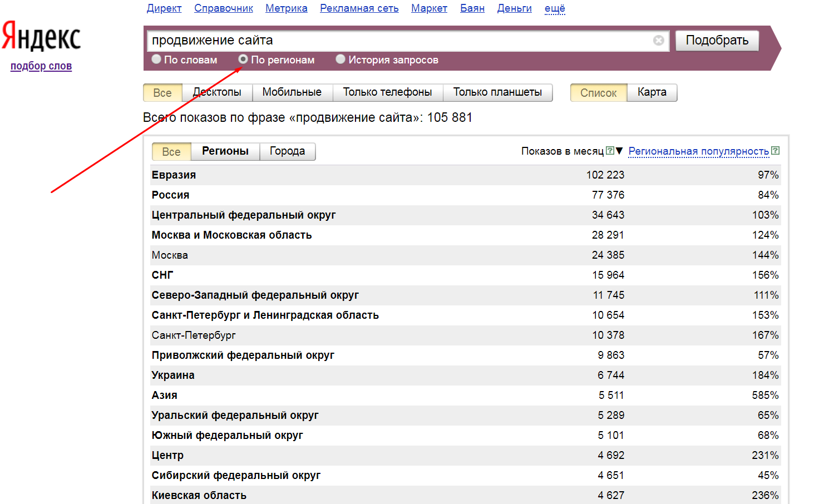The height and width of the screenshot is (504, 824).
Task: Click the search query input field
Action: click(398, 41)
